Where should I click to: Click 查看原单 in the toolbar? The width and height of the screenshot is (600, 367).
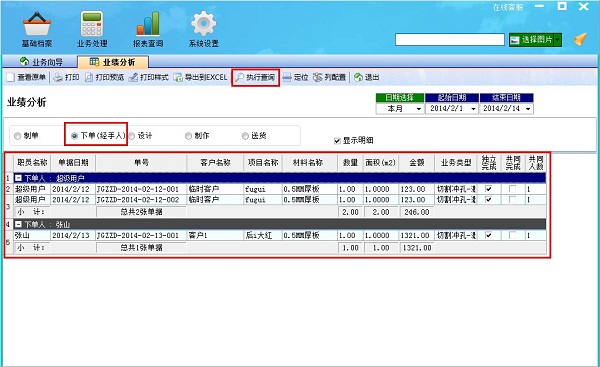[x=26, y=77]
